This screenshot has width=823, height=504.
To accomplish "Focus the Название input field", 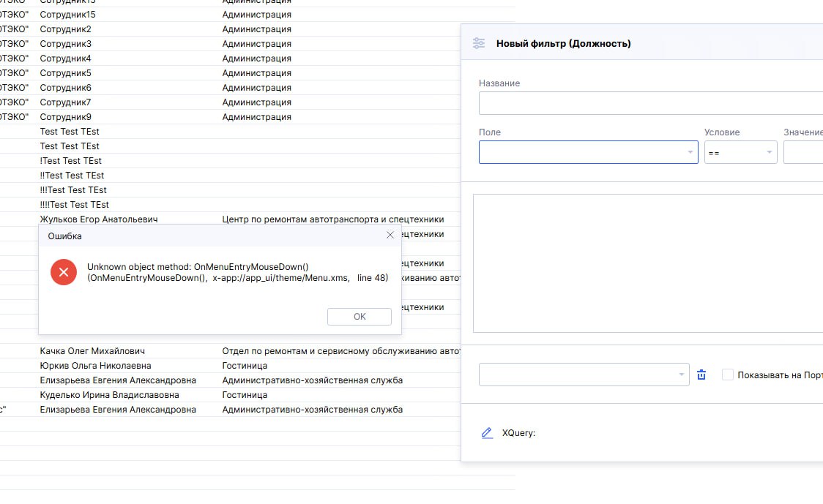I will click(650, 103).
